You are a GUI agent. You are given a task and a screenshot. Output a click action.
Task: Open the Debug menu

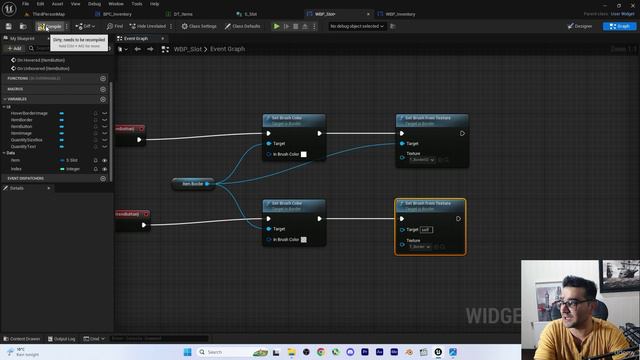94,4
